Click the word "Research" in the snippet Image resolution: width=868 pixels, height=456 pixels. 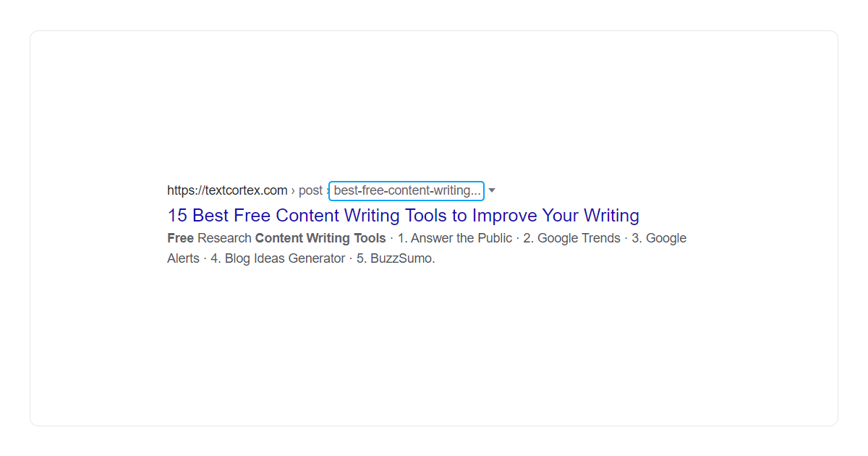[x=224, y=237]
